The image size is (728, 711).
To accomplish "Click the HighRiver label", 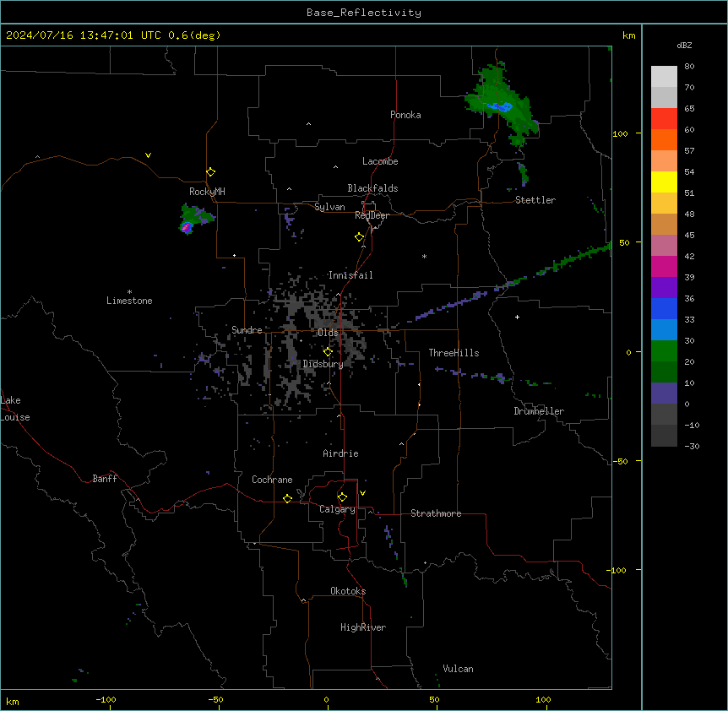I will coord(363,627).
